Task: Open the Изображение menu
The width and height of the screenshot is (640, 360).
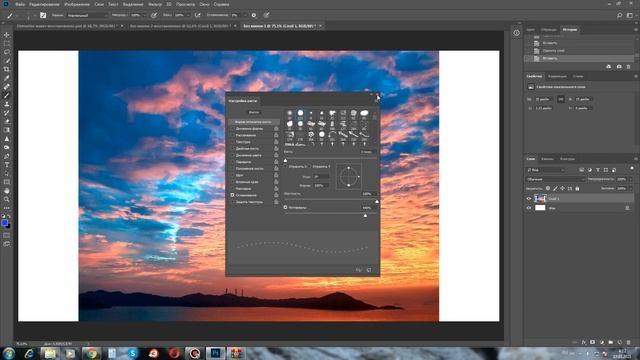Action: (x=77, y=4)
